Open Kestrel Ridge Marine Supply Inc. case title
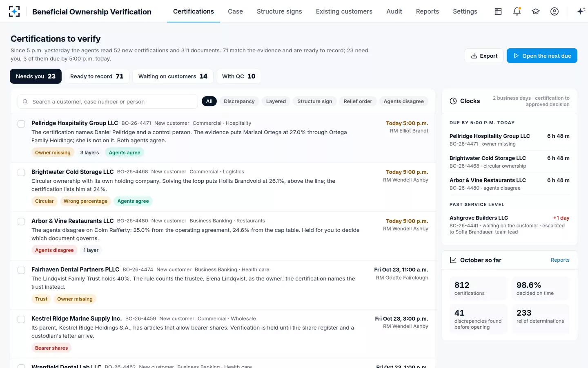The width and height of the screenshot is (588, 368). click(77, 319)
